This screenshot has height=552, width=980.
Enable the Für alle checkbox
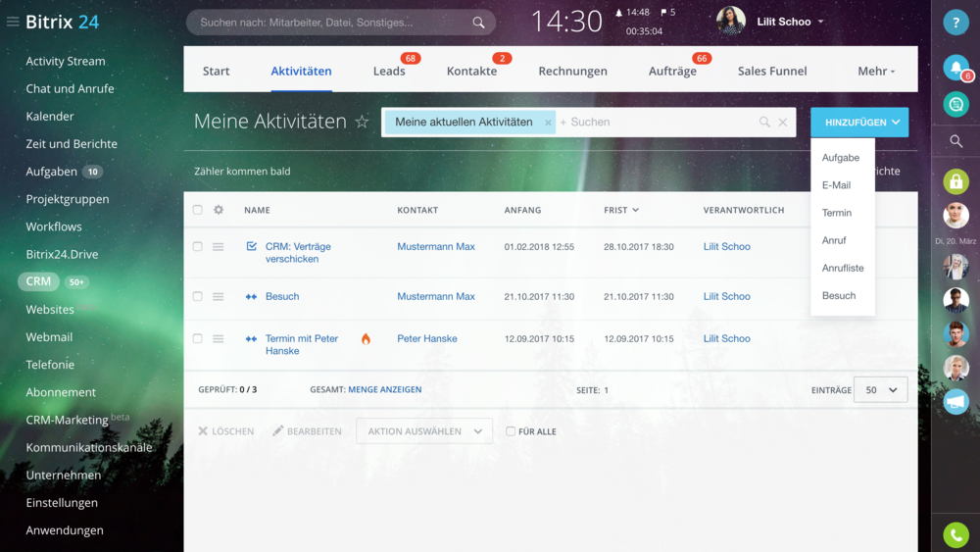[511, 431]
